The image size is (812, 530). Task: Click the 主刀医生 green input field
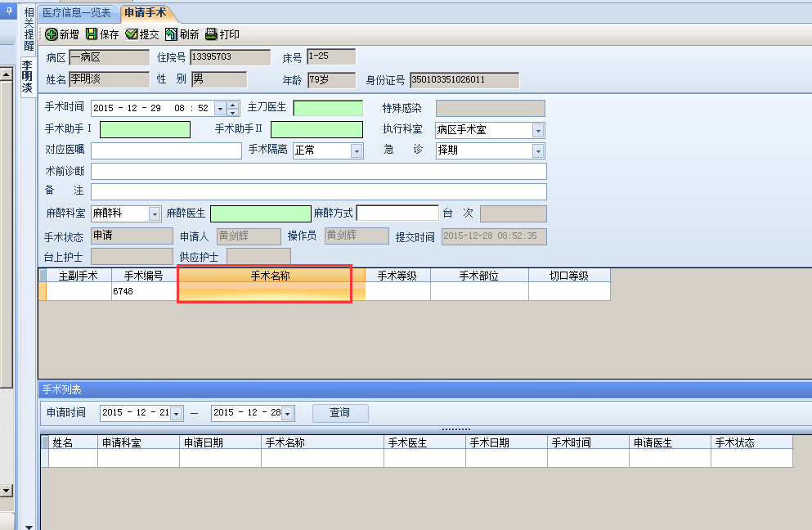pos(328,108)
